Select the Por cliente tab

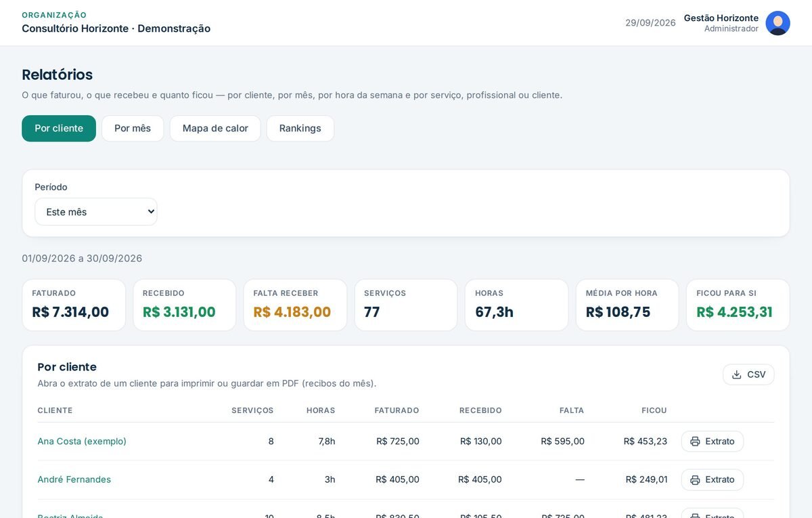(x=59, y=129)
